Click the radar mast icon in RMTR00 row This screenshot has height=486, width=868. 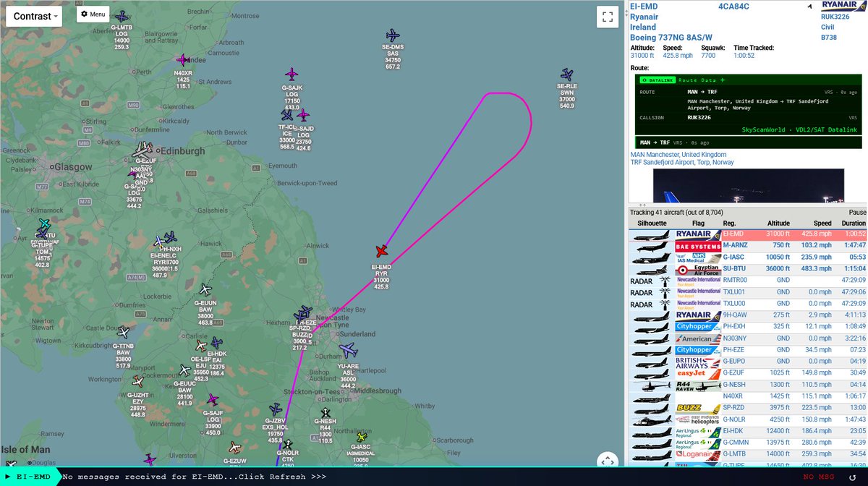[665, 281]
